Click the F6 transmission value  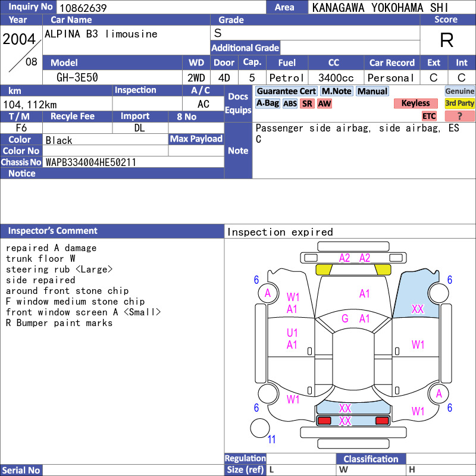point(21,128)
